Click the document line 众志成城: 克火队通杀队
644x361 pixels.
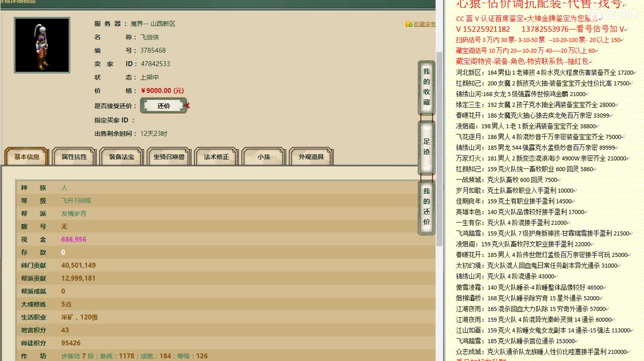543,351
